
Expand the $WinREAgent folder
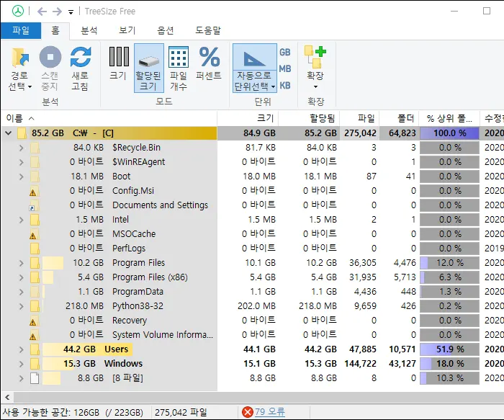(x=21, y=162)
